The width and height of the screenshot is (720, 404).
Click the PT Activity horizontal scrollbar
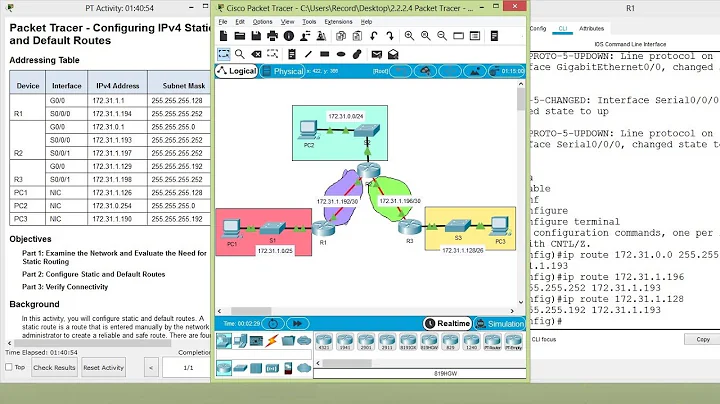93,343
